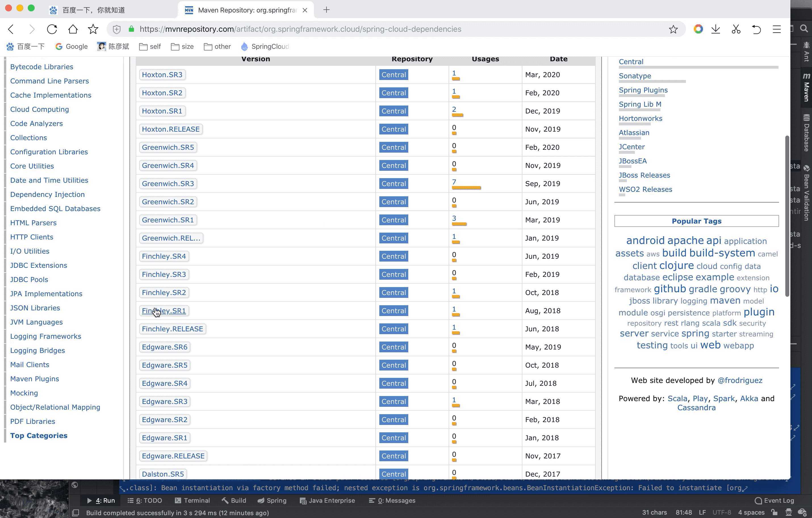Open the 6: TODO tool window tab
The width and height of the screenshot is (812, 518).
tap(145, 501)
